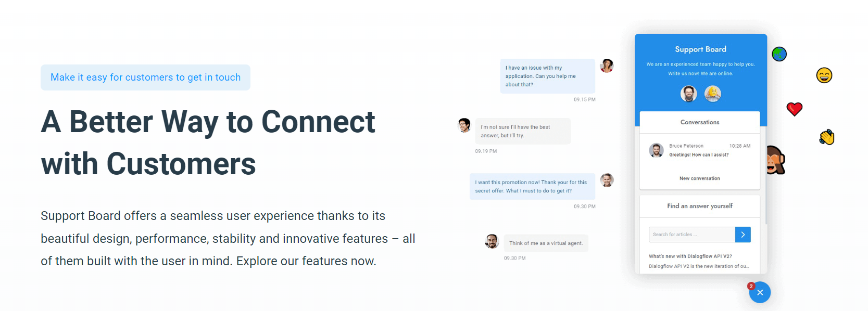The height and width of the screenshot is (311, 868).
Task: Submit article search with arrow button
Action: [743, 235]
